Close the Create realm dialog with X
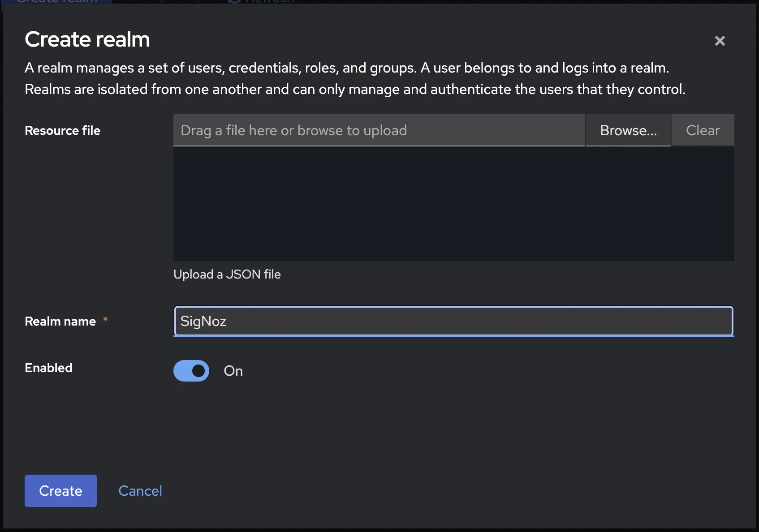 point(720,41)
